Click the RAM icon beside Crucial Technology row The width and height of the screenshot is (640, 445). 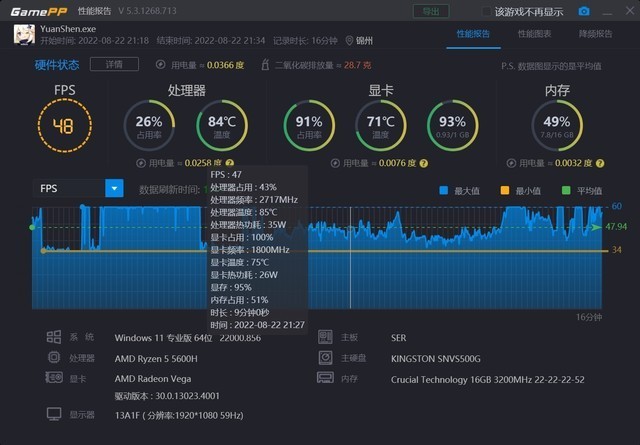(x=325, y=378)
